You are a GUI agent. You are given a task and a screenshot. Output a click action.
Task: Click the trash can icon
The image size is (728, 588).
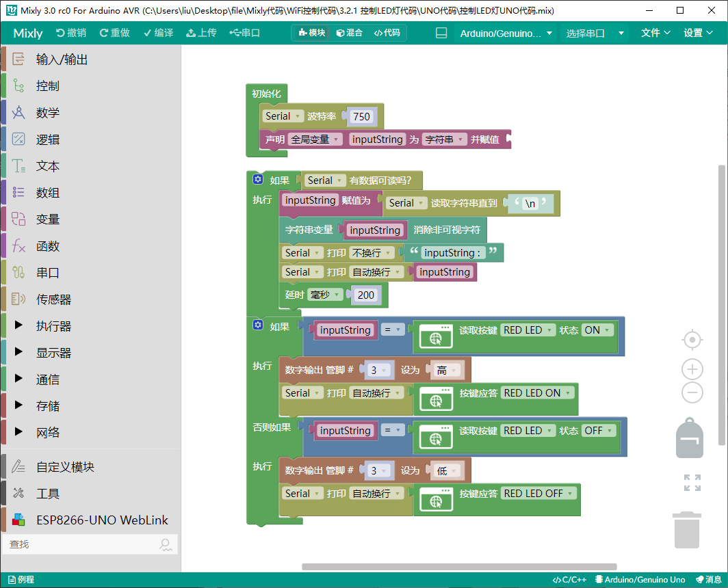(x=687, y=530)
